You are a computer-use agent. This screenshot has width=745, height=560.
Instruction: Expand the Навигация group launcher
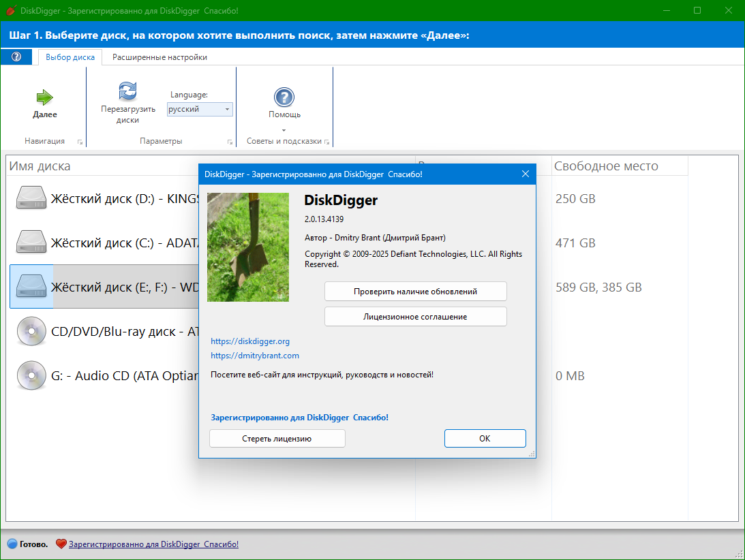(x=80, y=142)
